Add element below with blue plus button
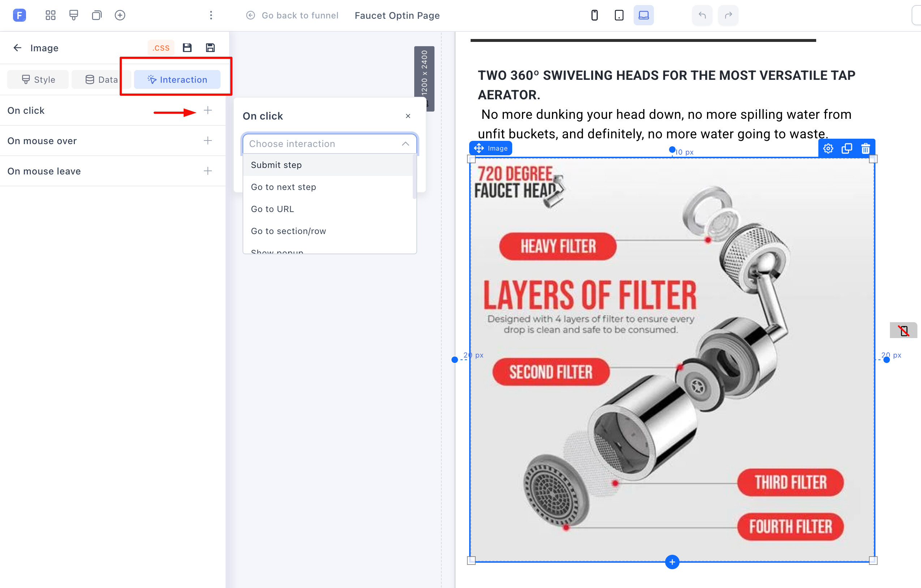This screenshot has width=921, height=588. (x=672, y=562)
